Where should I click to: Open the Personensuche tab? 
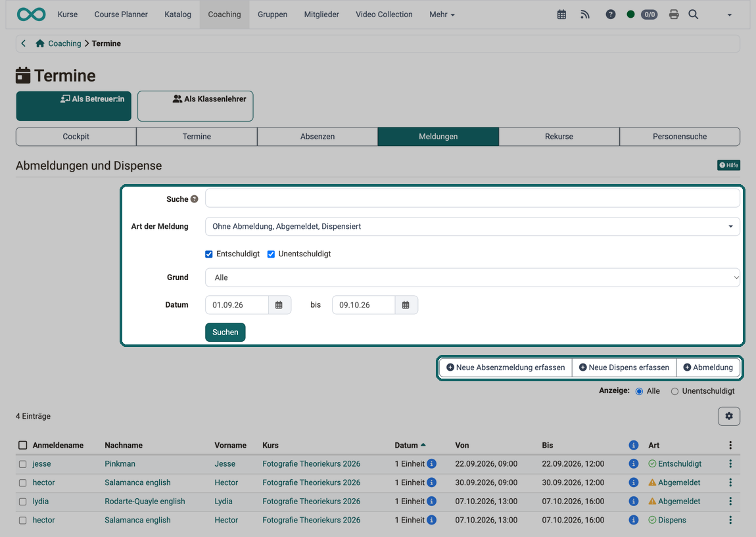pos(680,137)
